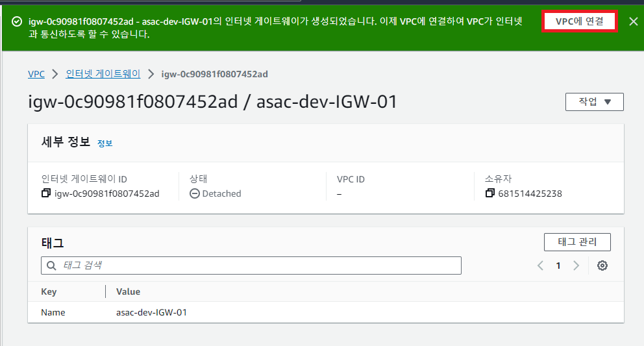Go to the previous tags page arrow
Screen dimensions: 644x346
point(541,266)
